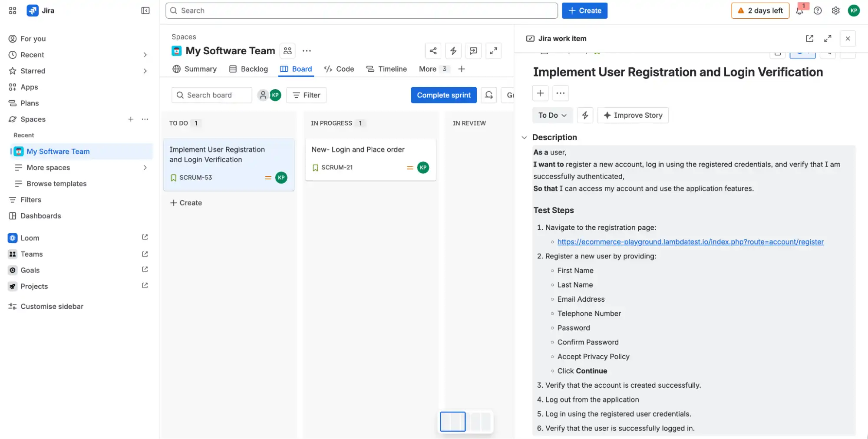Open the Spaces more options dots in the sidebar

(x=145, y=119)
